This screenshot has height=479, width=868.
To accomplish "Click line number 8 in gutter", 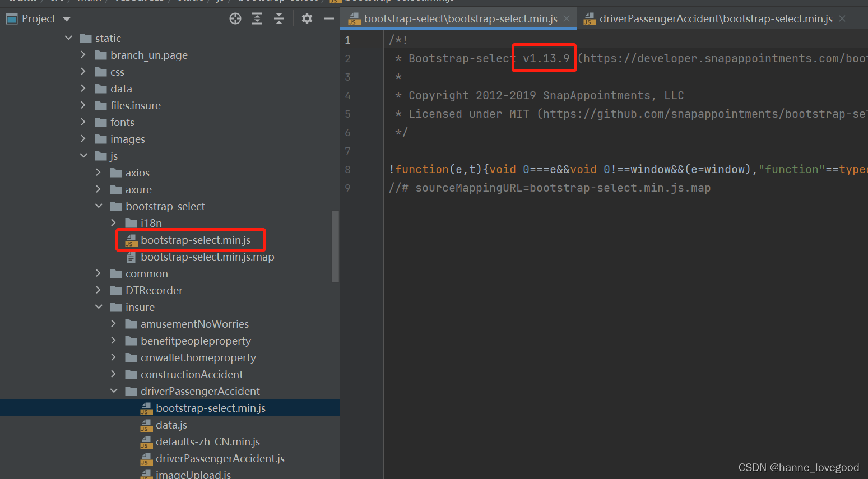I will [x=347, y=169].
